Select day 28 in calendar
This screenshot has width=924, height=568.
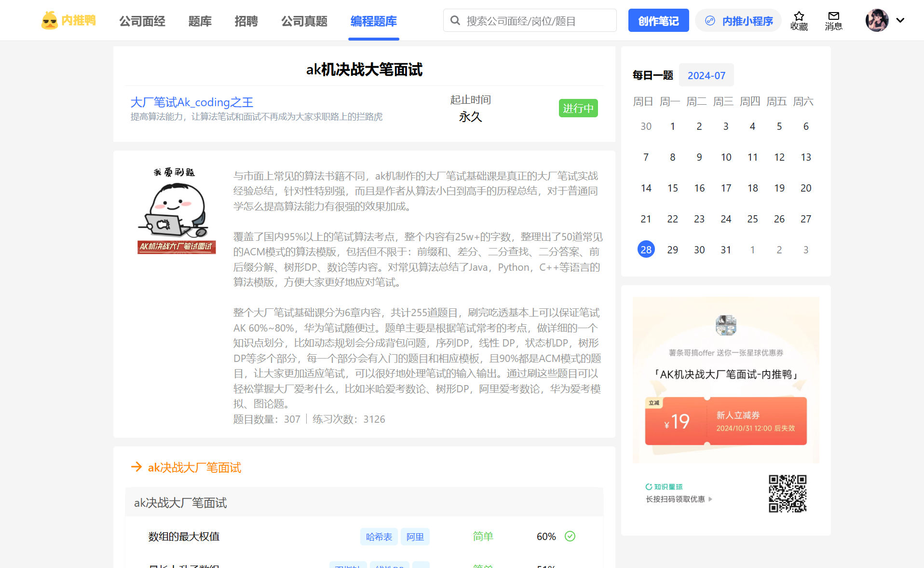click(646, 249)
